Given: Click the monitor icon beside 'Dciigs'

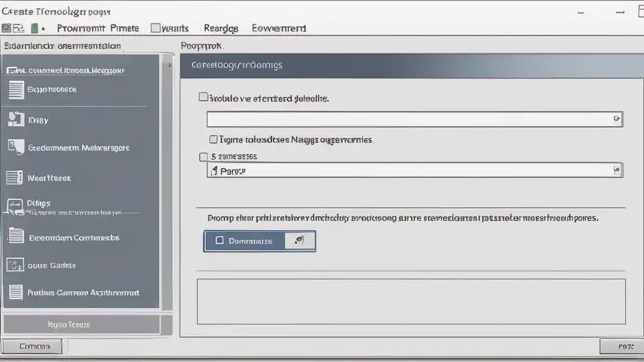Looking at the screenshot, I should [x=15, y=206].
